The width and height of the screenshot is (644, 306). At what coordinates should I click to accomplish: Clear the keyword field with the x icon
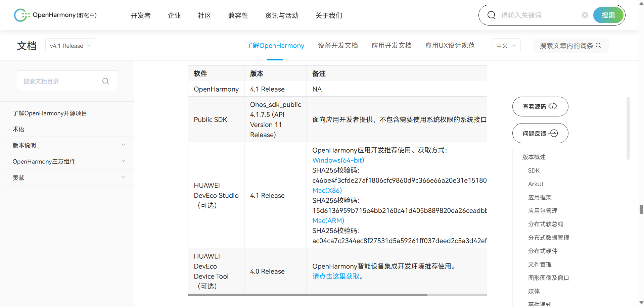click(x=585, y=15)
